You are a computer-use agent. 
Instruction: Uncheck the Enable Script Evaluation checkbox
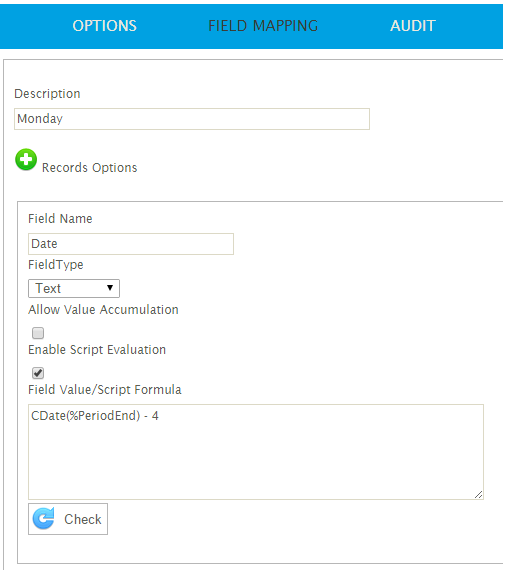tap(38, 373)
